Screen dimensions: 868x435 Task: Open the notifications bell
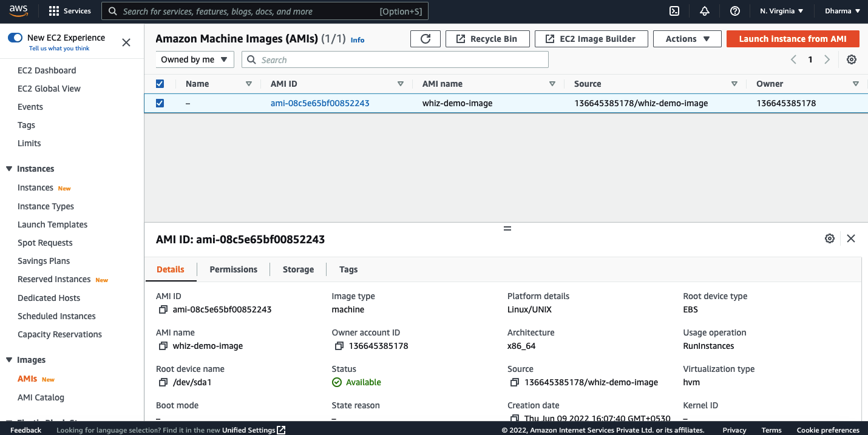705,11
